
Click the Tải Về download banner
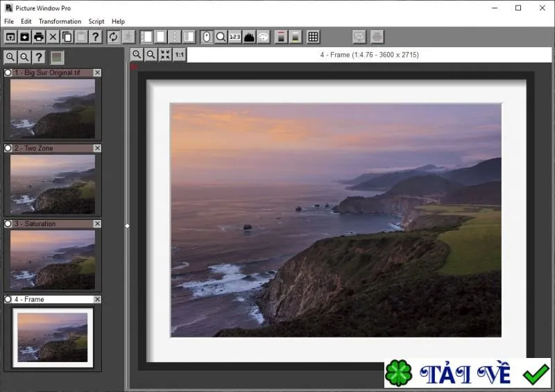click(x=468, y=373)
